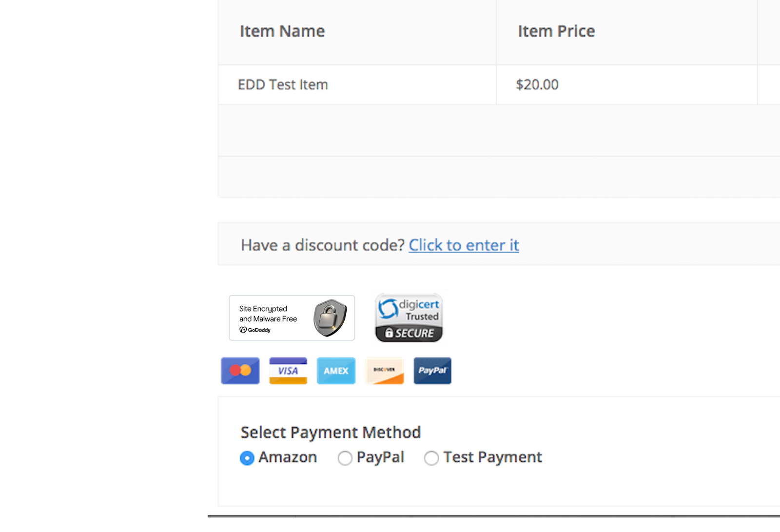Screen dimensions: 780x532
Task: Click the GoDaddy Site Encrypted badge
Action: tap(292, 317)
